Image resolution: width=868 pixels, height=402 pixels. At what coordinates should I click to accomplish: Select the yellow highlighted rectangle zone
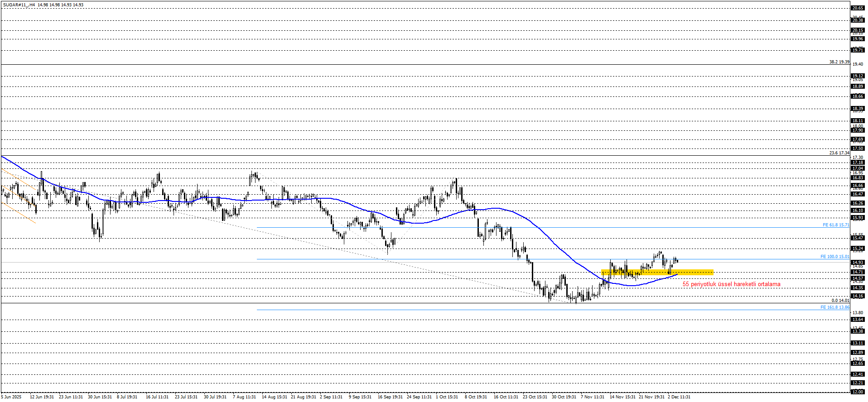coord(657,273)
